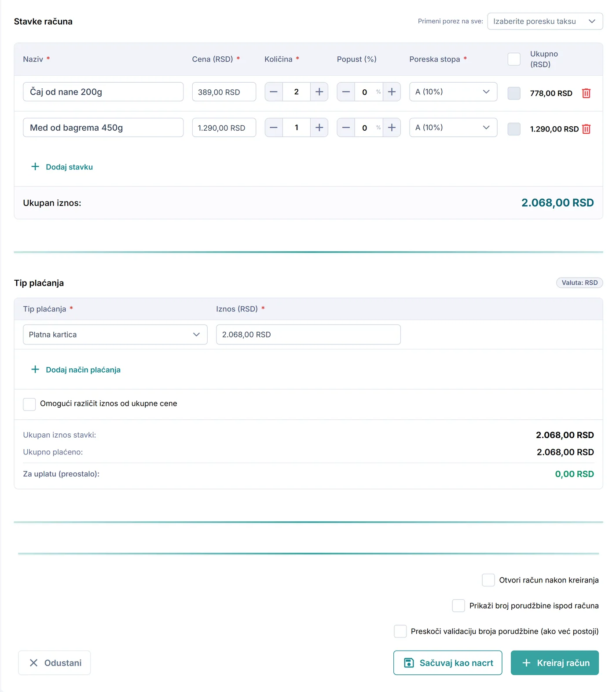Enable Omogući različit iznos od ukupne cene
This screenshot has height=692, width=616.
[29, 404]
